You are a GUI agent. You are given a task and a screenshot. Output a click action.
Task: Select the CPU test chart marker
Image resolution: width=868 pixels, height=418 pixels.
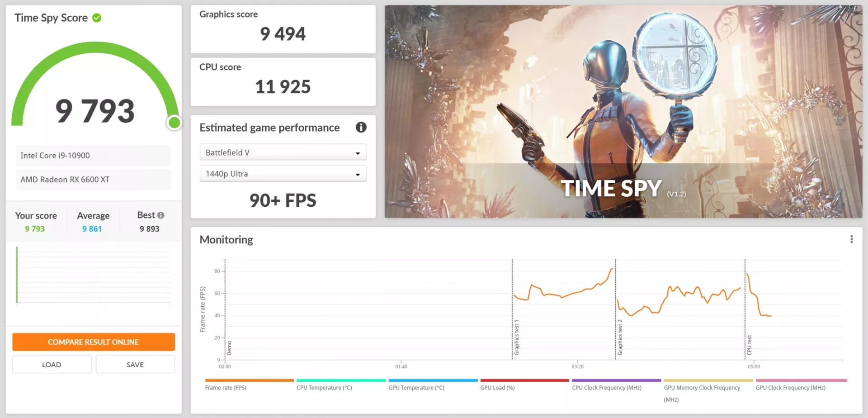pos(749,345)
